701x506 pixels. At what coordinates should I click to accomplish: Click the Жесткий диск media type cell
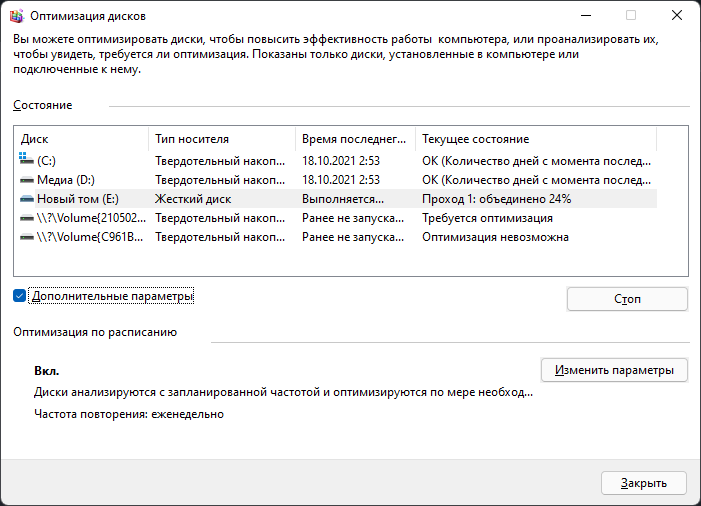pos(193,199)
